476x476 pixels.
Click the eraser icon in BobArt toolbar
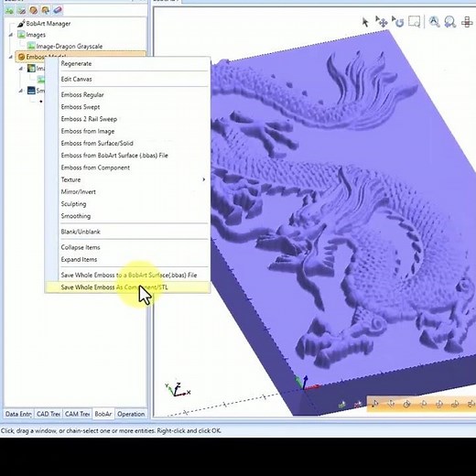[x=58, y=10]
